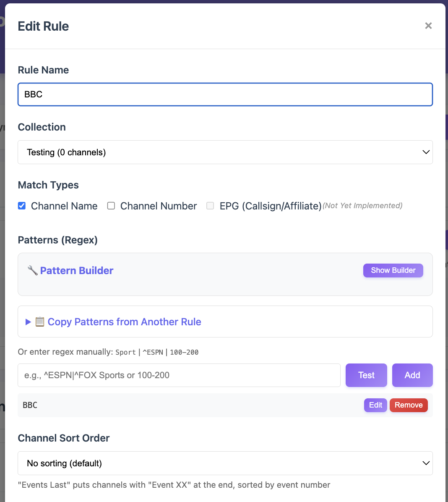448x502 pixels.
Task: Open the Channel Sort Order dropdown
Action: click(x=225, y=463)
